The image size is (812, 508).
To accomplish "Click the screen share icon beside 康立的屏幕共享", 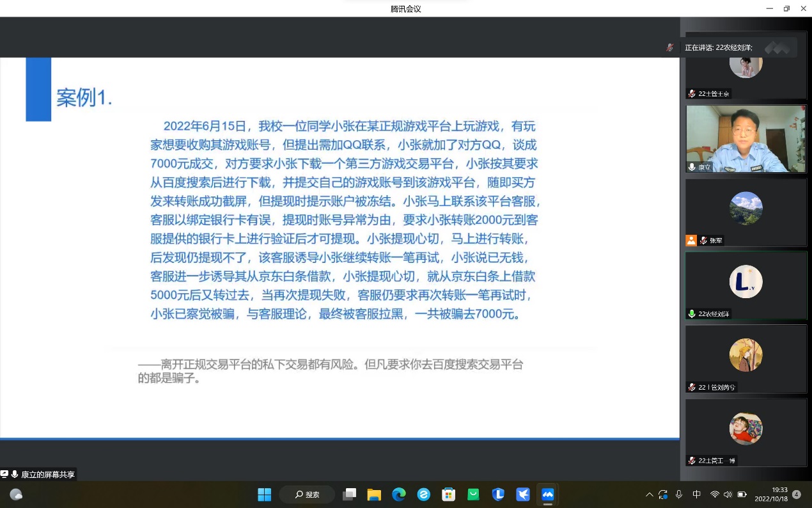I will coord(4,474).
